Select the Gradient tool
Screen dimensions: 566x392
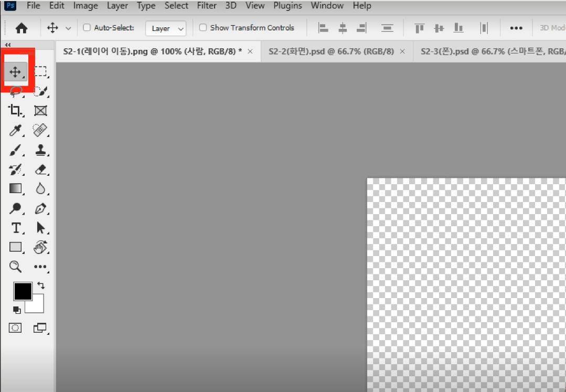click(16, 188)
